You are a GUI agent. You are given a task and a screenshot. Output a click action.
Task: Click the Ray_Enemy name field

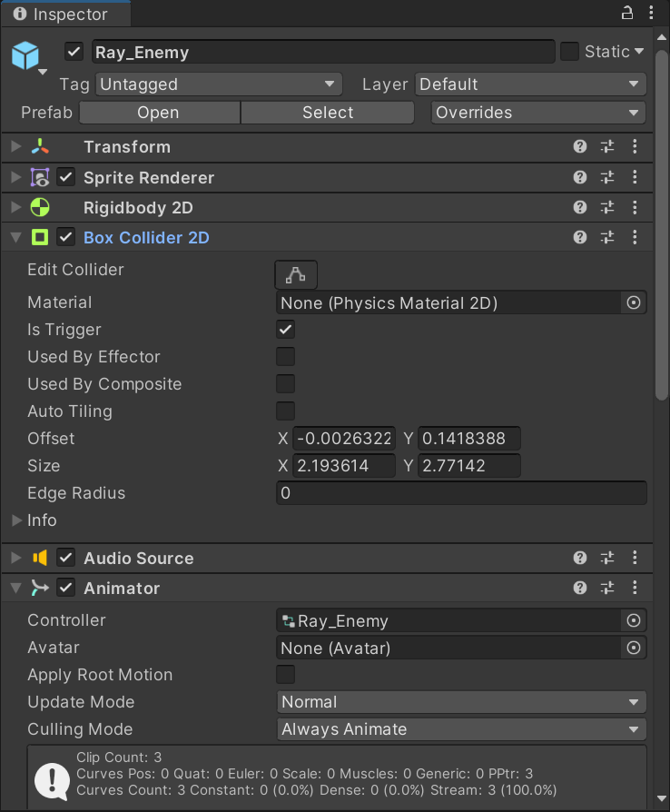(x=323, y=52)
